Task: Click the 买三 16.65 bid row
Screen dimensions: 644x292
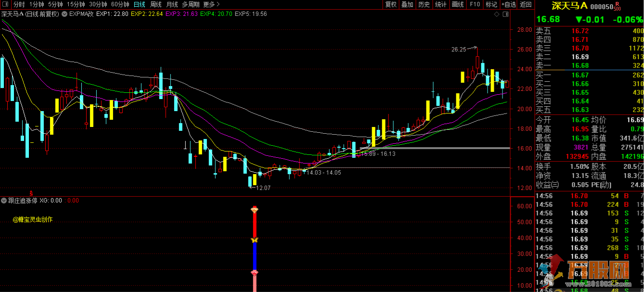Action: tap(589, 92)
